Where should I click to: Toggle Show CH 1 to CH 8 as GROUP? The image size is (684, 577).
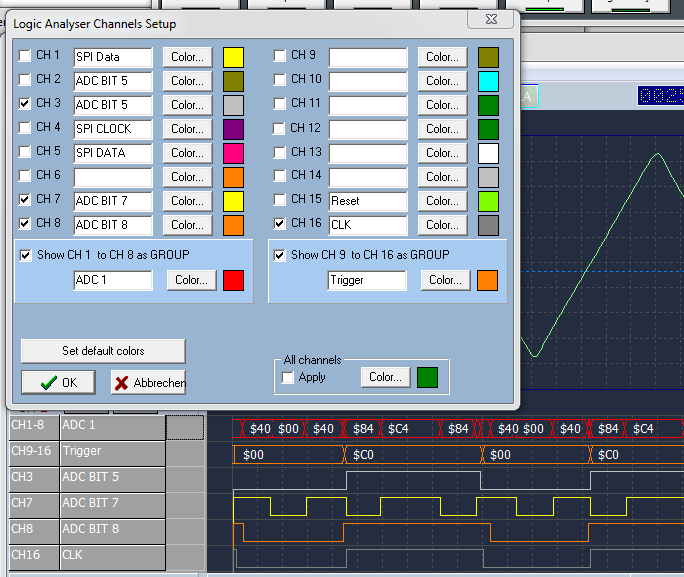click(x=26, y=255)
